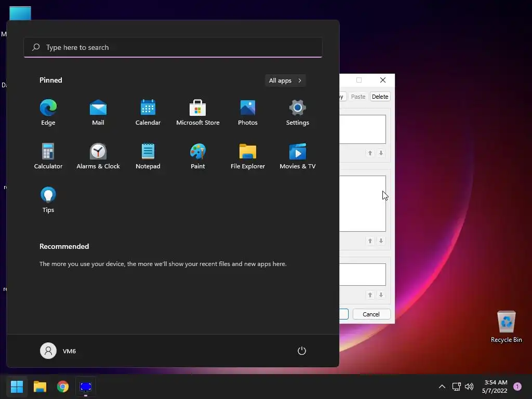Switch to the blue monitor app on taskbar

point(86,387)
